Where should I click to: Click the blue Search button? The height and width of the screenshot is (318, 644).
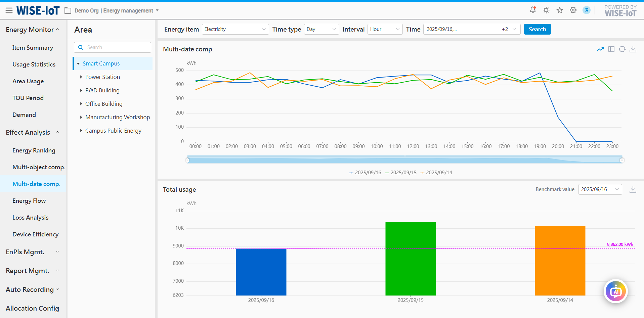537,29
